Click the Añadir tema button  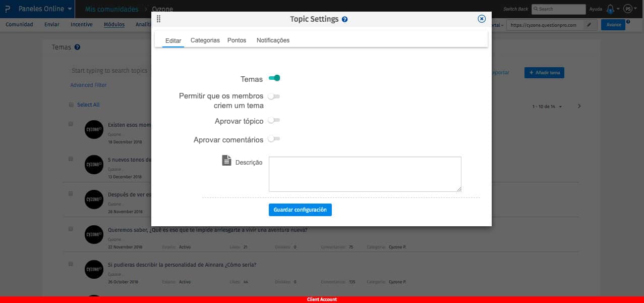[x=544, y=73]
